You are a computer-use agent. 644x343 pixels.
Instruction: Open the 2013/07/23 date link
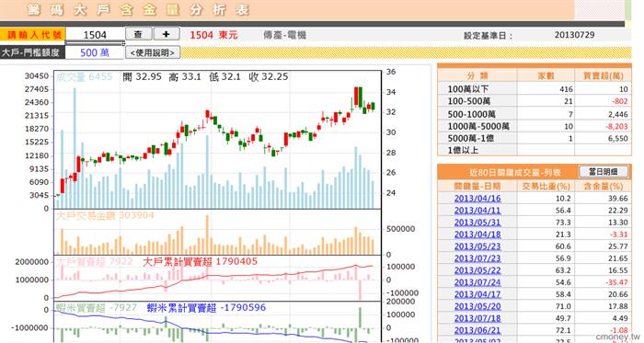coord(477,258)
